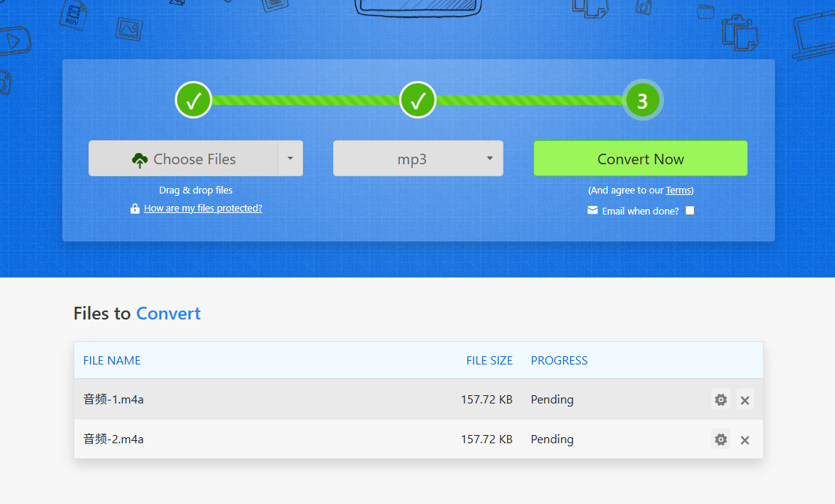Click the step 3 number circle
835x504 pixels.
click(643, 100)
